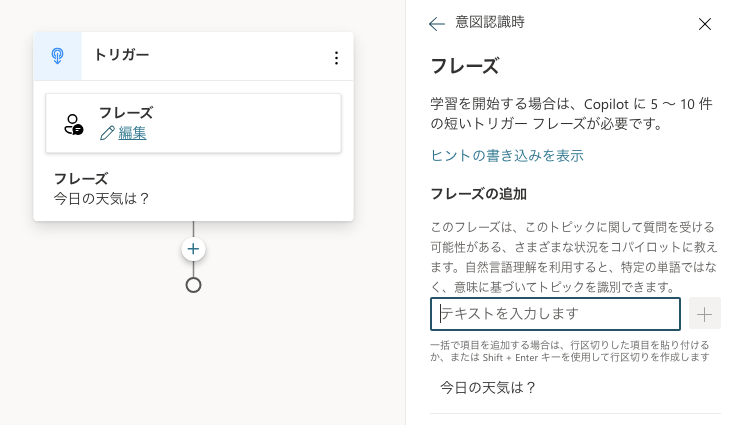The image size is (741, 425).
Task: Click the フレーズ card heading in the trigger node
Action: 125,112
